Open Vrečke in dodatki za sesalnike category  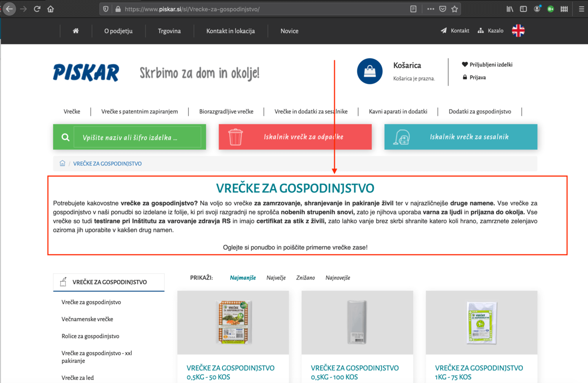click(x=311, y=111)
